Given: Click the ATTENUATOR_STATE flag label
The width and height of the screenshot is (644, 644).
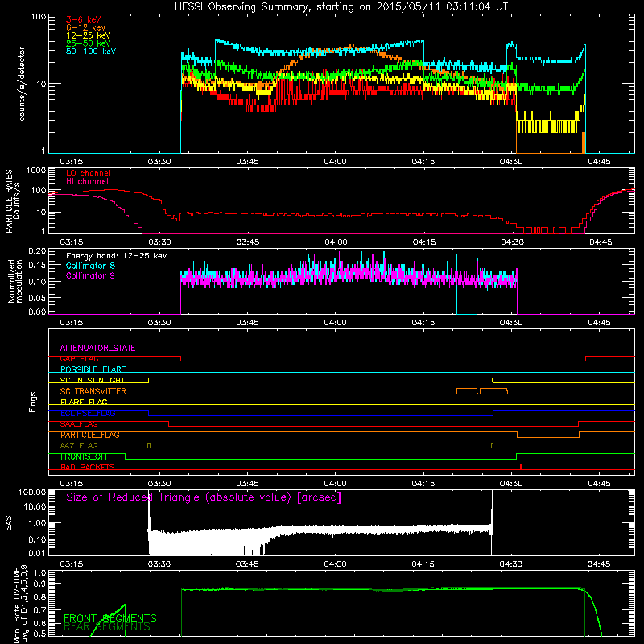Looking at the screenshot, I should point(97,349).
